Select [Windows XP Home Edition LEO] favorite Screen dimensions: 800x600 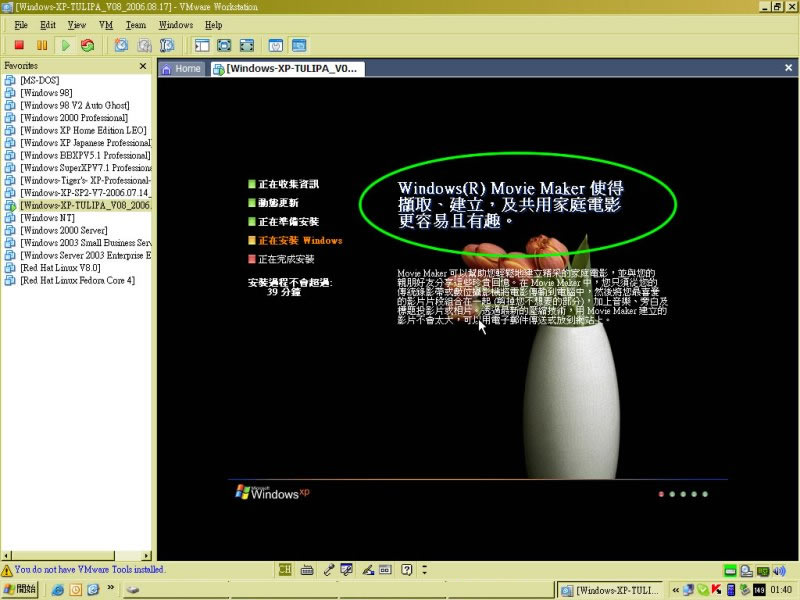tap(83, 130)
